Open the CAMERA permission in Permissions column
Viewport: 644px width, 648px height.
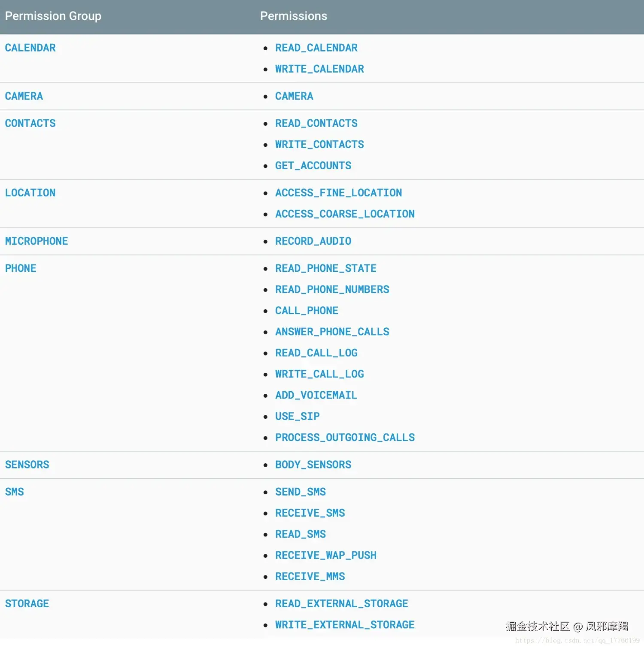click(x=294, y=96)
